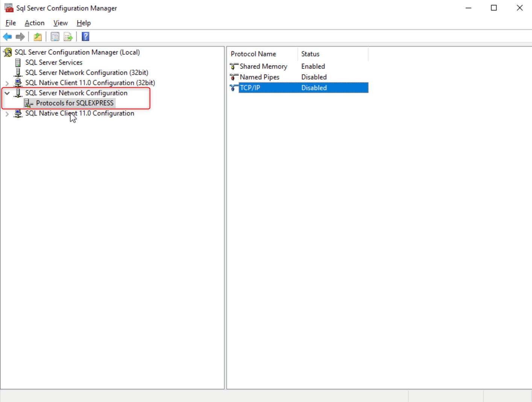Click Enabled status of Shared Memory
Viewport: 532px width, 402px height.
313,66
